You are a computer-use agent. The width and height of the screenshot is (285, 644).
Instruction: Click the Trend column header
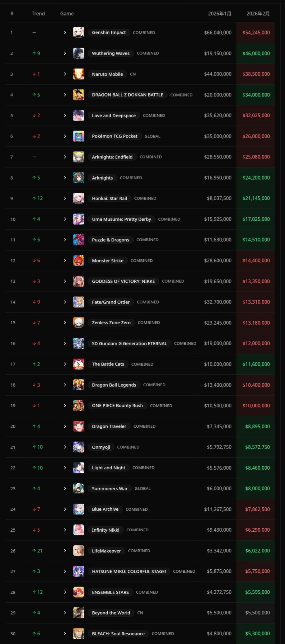coord(38,14)
